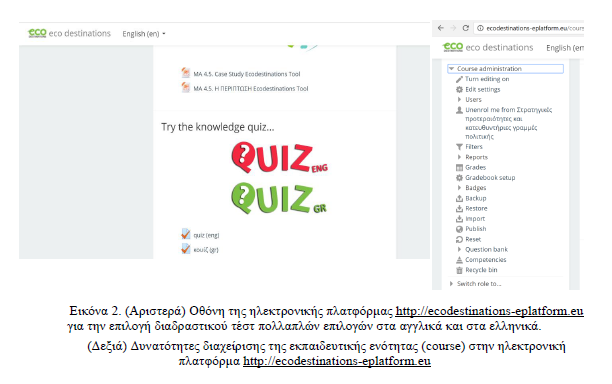
Task: Open MA 4.5 Η ΠΕΡΙΠΤΩΣΗ Ecodestinations Tool file icon
Action: [185, 87]
